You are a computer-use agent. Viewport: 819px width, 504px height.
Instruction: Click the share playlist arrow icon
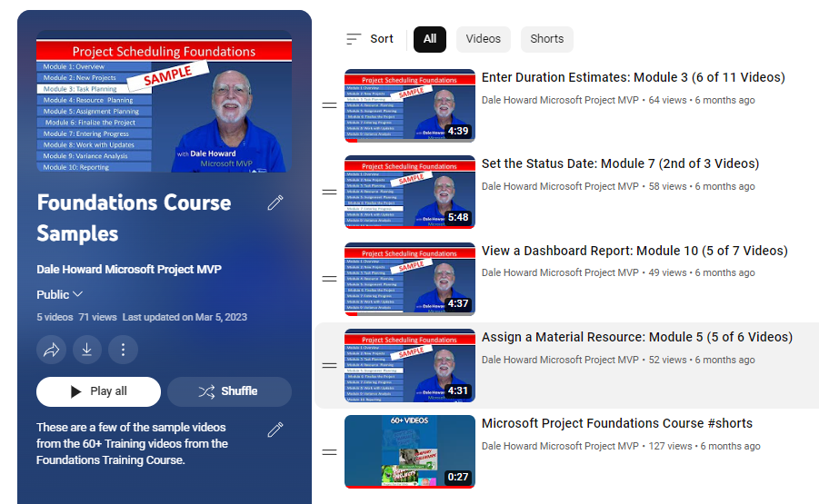coord(51,349)
